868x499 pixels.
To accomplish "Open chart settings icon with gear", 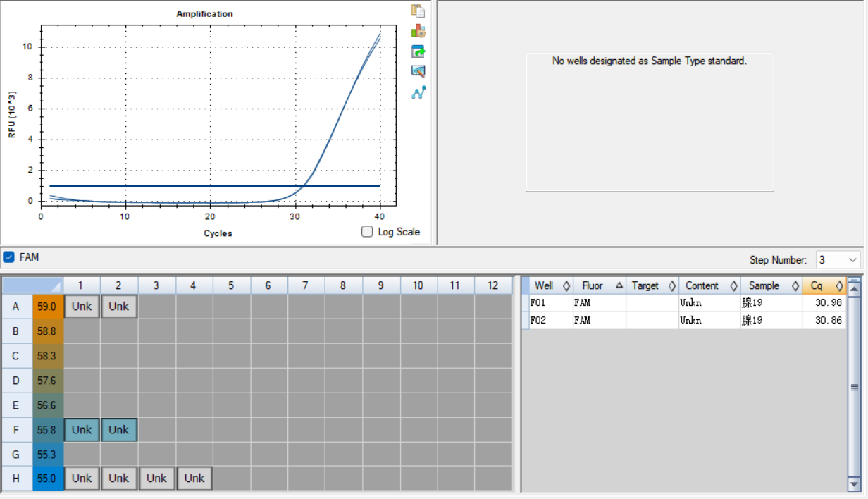I will click(x=418, y=31).
